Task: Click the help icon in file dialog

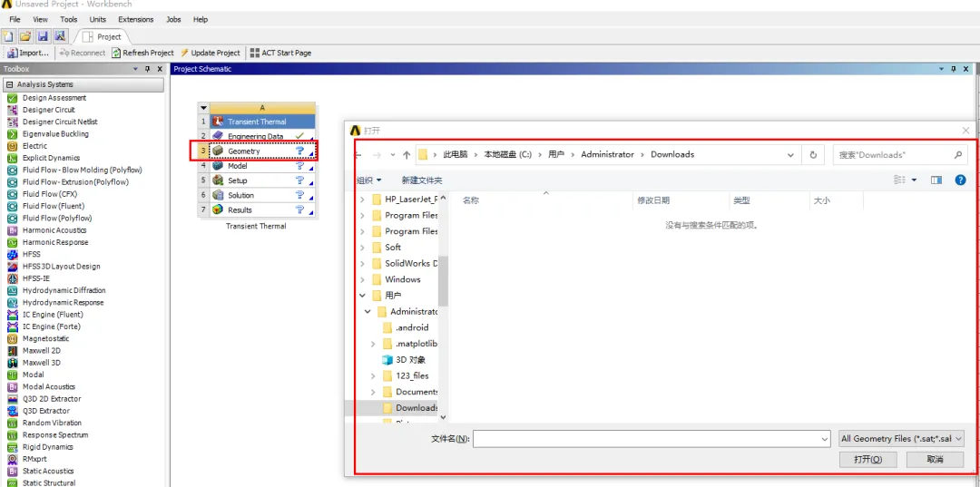Action: (961, 180)
